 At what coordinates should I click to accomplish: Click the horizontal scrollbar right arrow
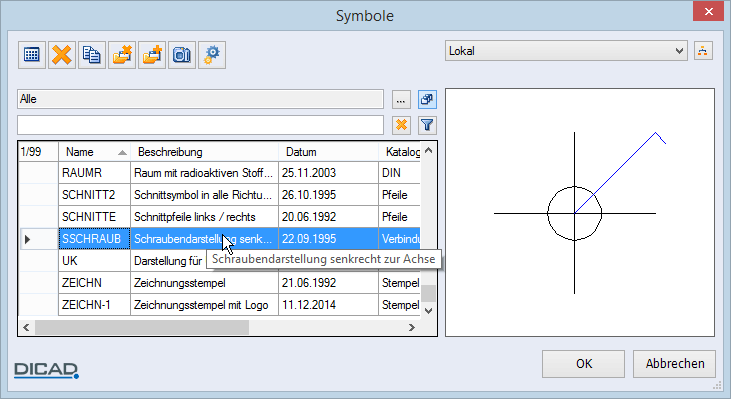(x=412, y=327)
